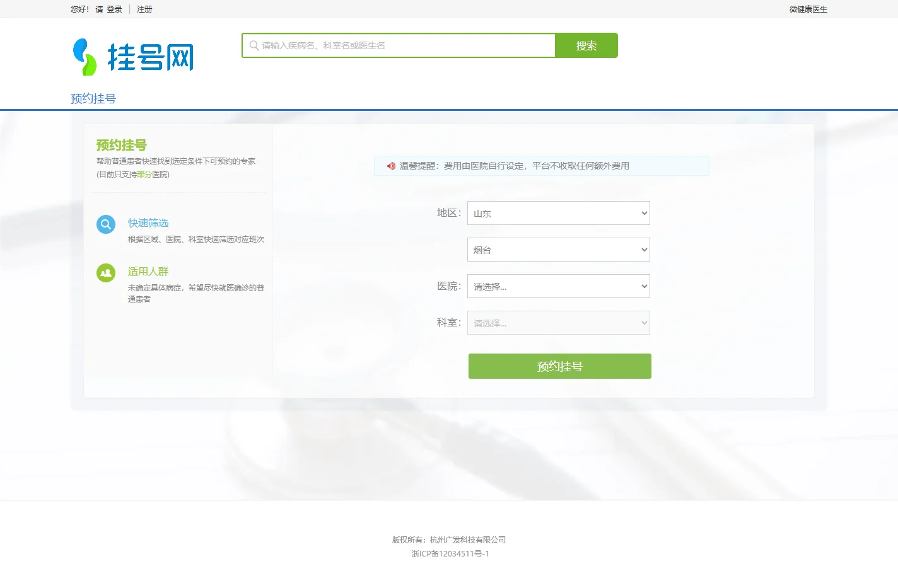Screen dimensions: 898x588
Task: Click the 您好! greeting text
Action: click(79, 9)
